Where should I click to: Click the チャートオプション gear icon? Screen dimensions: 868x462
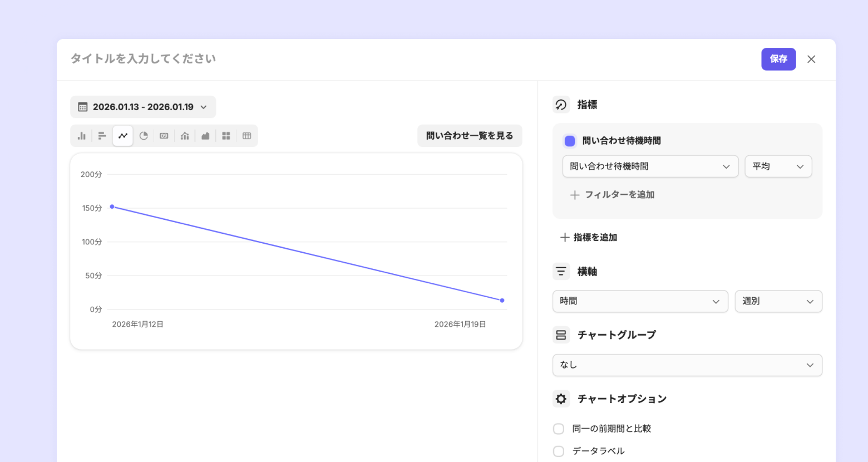tap(561, 399)
